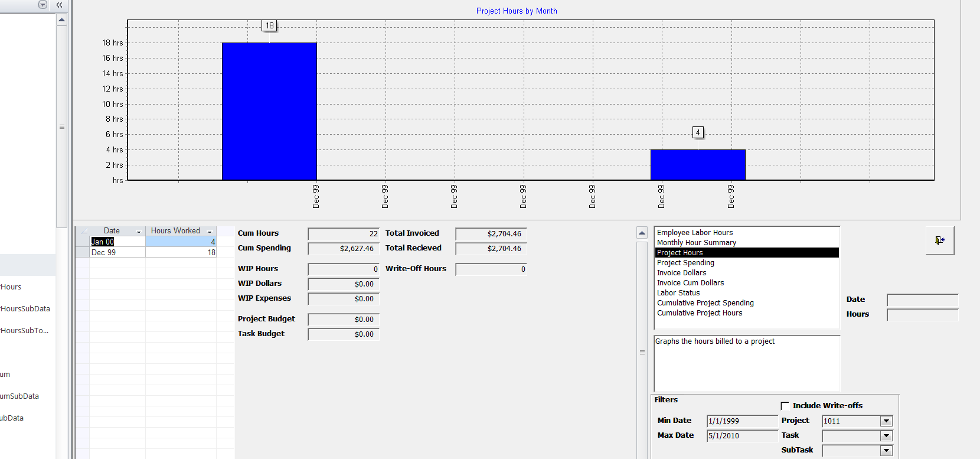Select Monthly Hour Summary in the list
This screenshot has height=459, width=980.
pos(747,243)
